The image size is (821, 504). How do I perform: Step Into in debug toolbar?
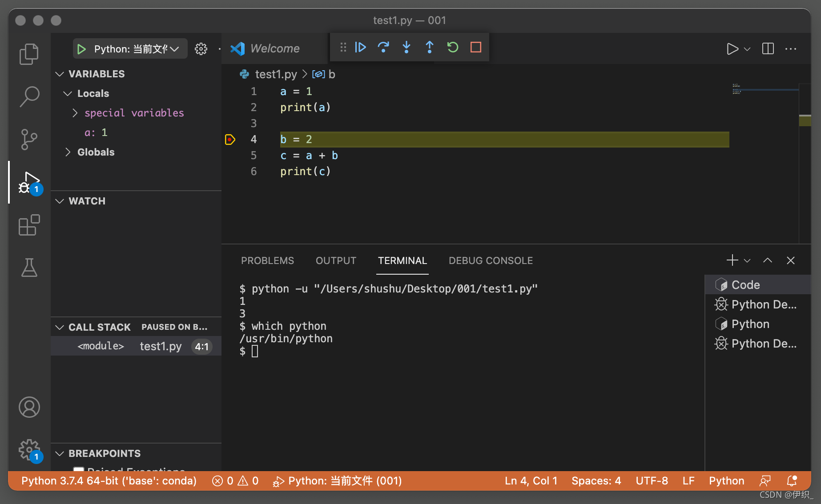click(x=406, y=47)
